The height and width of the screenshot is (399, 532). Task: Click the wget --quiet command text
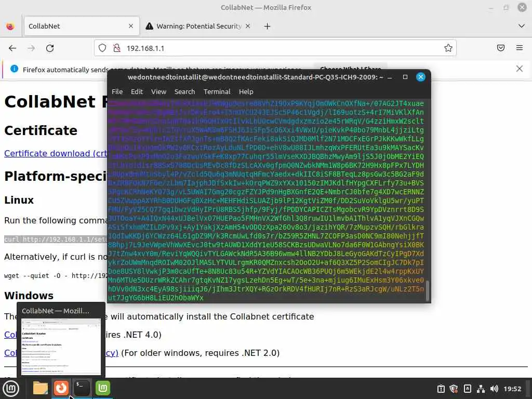(x=56, y=275)
